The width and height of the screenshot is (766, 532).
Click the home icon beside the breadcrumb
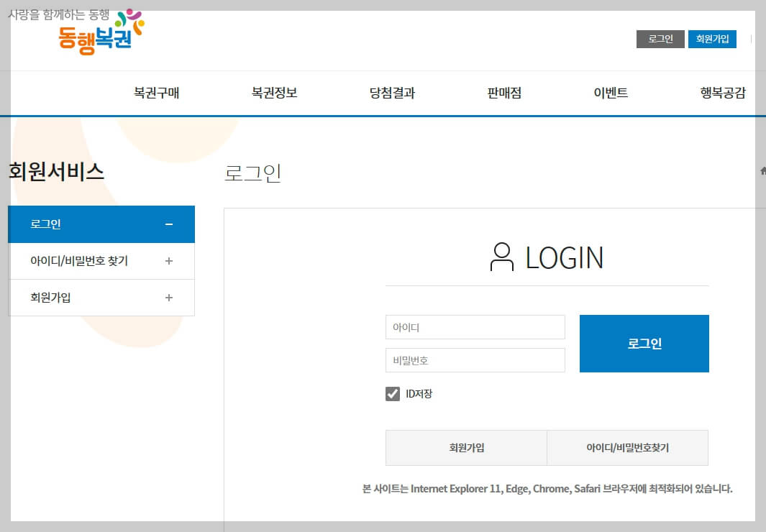coord(762,172)
